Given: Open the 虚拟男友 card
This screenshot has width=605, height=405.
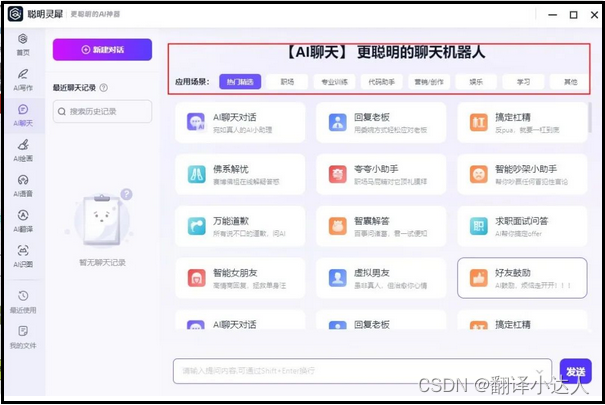Looking at the screenshot, I should pos(381,278).
